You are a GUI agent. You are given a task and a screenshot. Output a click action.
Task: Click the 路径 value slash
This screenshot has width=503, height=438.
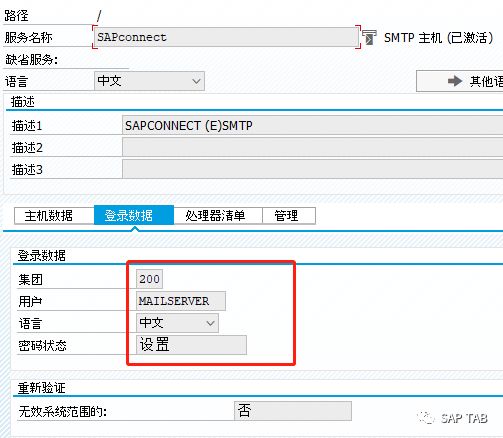pos(99,15)
